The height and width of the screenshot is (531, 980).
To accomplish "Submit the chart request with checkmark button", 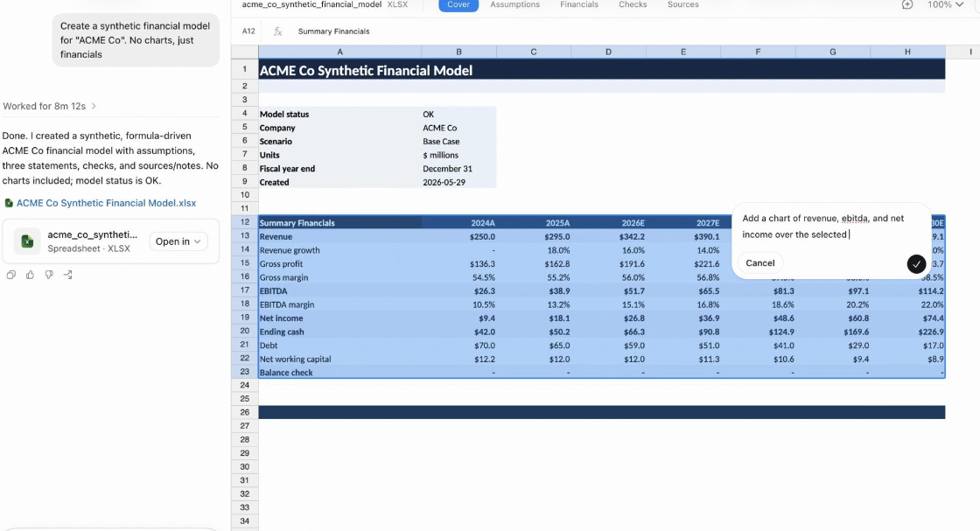I will pos(916,263).
